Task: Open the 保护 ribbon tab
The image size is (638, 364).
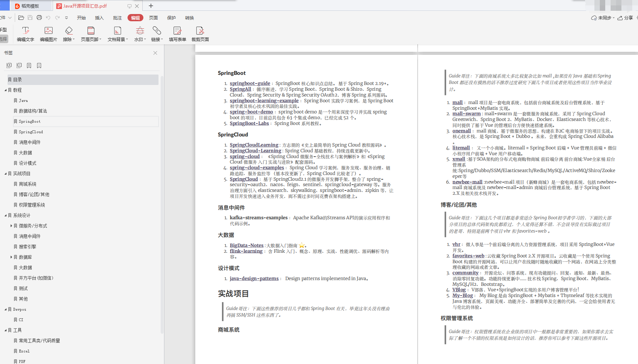Action: 171,18
